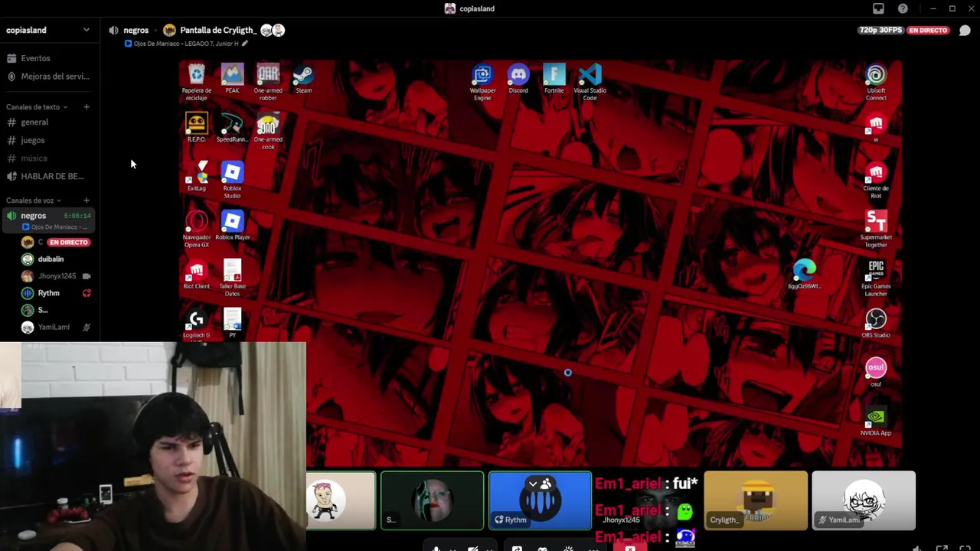Edit the Ojos De Maniaco status pencil
Image resolution: width=980 pixels, height=551 pixels.
point(245,44)
